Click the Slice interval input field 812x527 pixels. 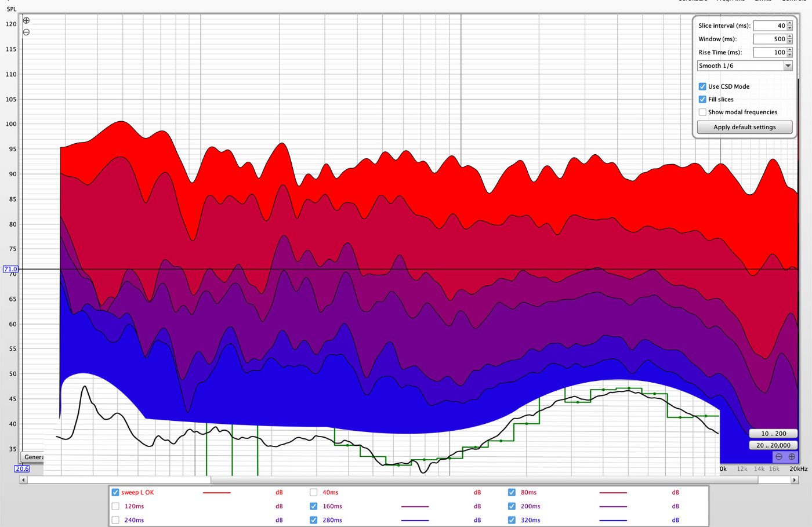pyautogui.click(x=769, y=26)
